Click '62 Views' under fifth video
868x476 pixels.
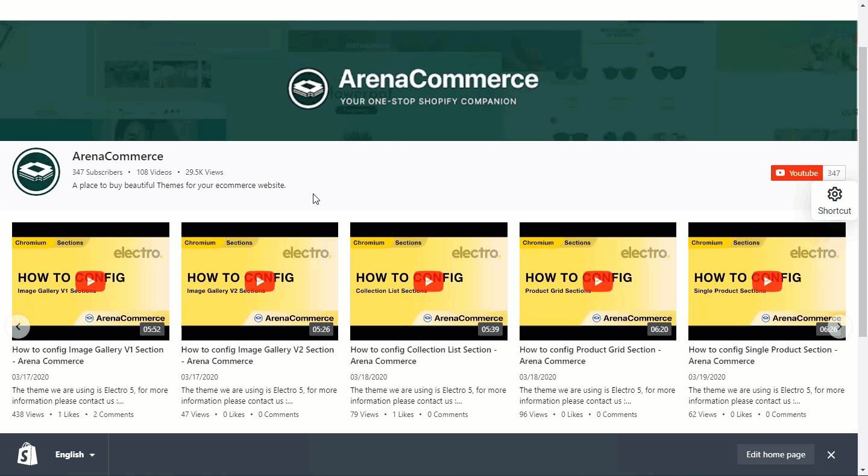point(702,415)
